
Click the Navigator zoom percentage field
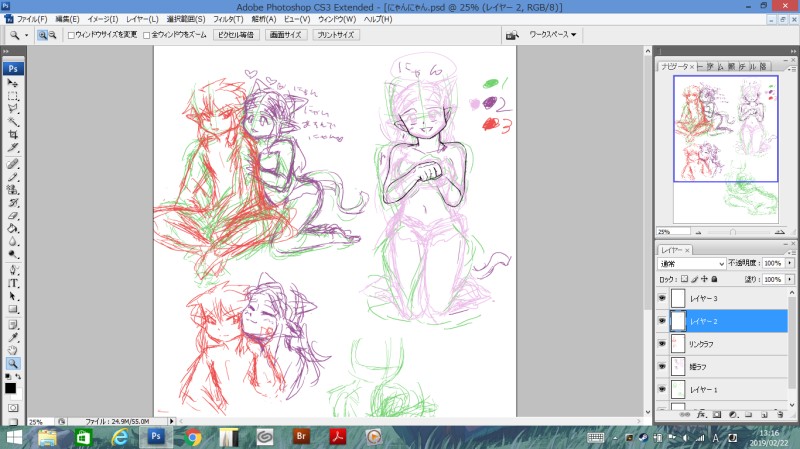(673, 232)
